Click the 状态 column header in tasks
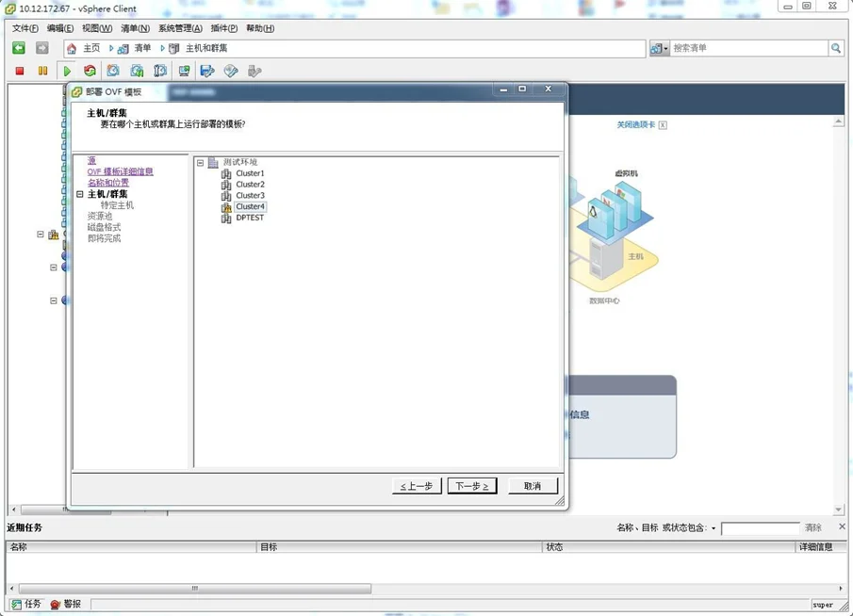Viewport: 853px width, 616px height. [x=668, y=547]
